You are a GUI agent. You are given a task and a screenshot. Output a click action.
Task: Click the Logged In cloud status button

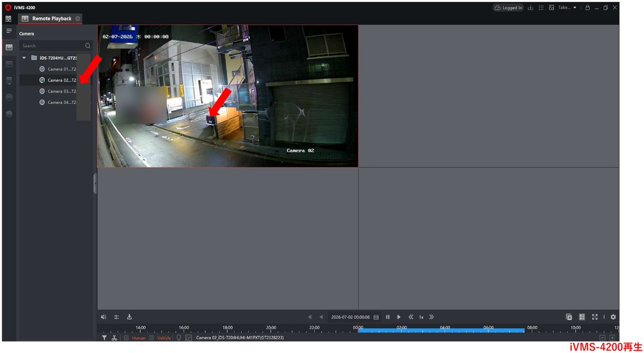[508, 8]
